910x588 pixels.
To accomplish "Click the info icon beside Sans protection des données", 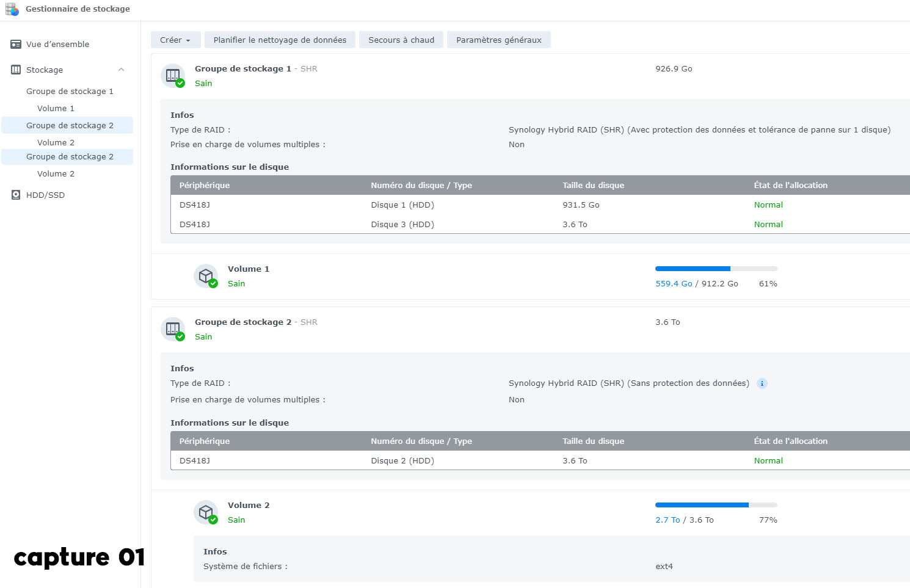I will click(762, 383).
